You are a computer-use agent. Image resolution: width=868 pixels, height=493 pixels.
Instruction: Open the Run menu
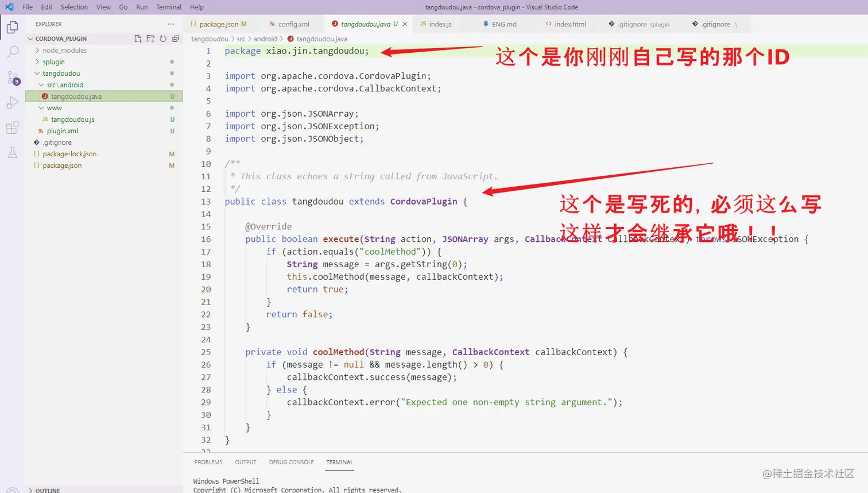click(x=142, y=7)
